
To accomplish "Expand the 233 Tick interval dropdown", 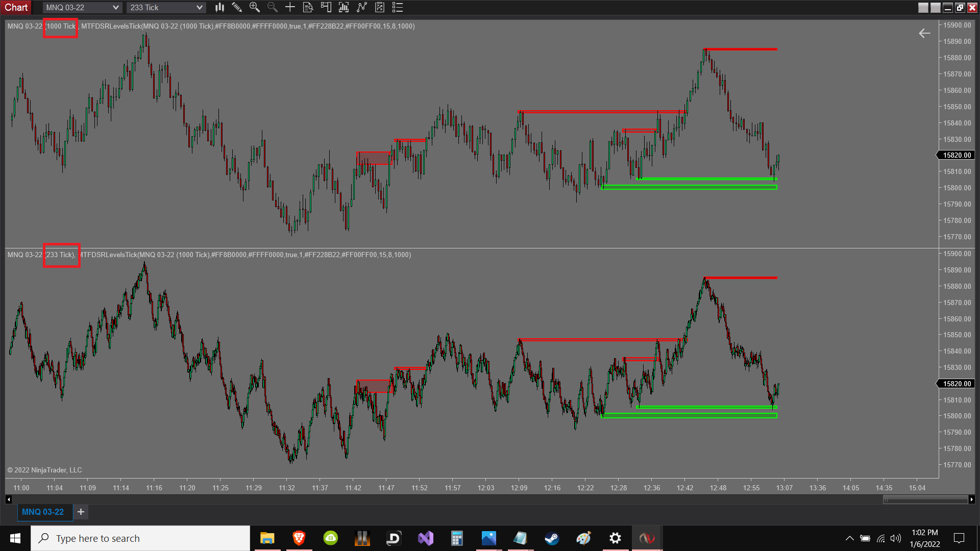I will click(x=199, y=8).
